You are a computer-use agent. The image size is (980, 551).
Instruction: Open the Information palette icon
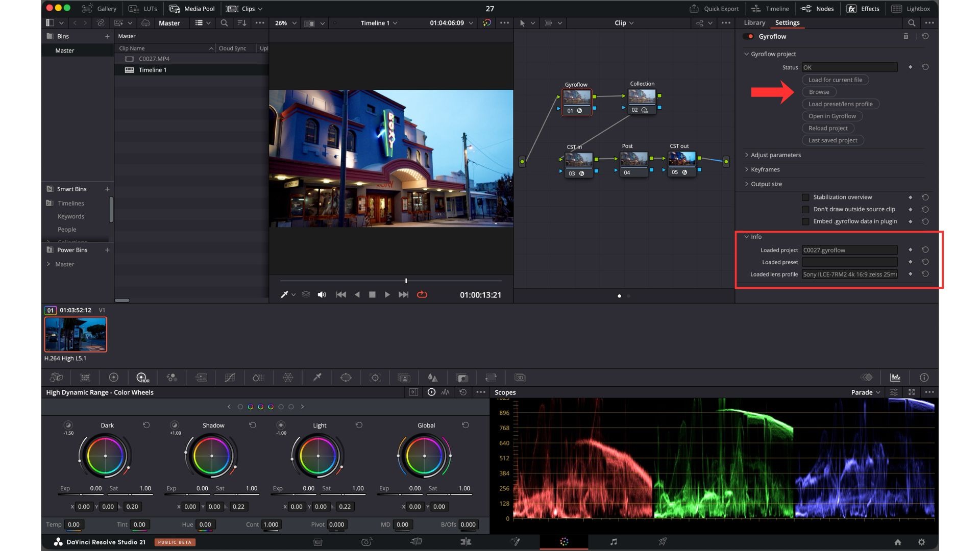click(924, 378)
